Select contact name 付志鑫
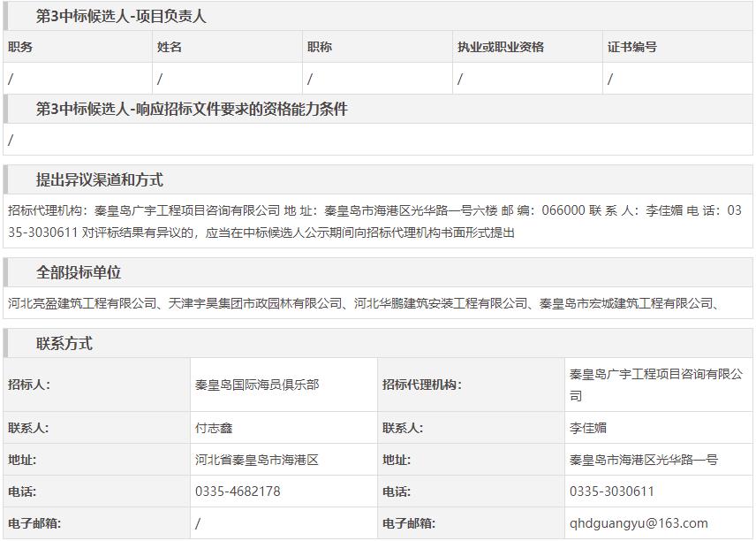This screenshot has width=756, height=541. (x=214, y=428)
